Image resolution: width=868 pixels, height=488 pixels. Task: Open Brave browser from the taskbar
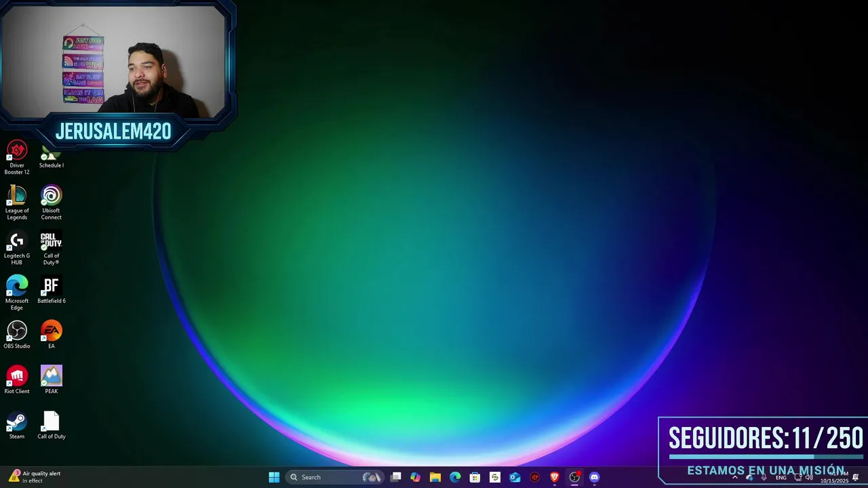pos(555,477)
